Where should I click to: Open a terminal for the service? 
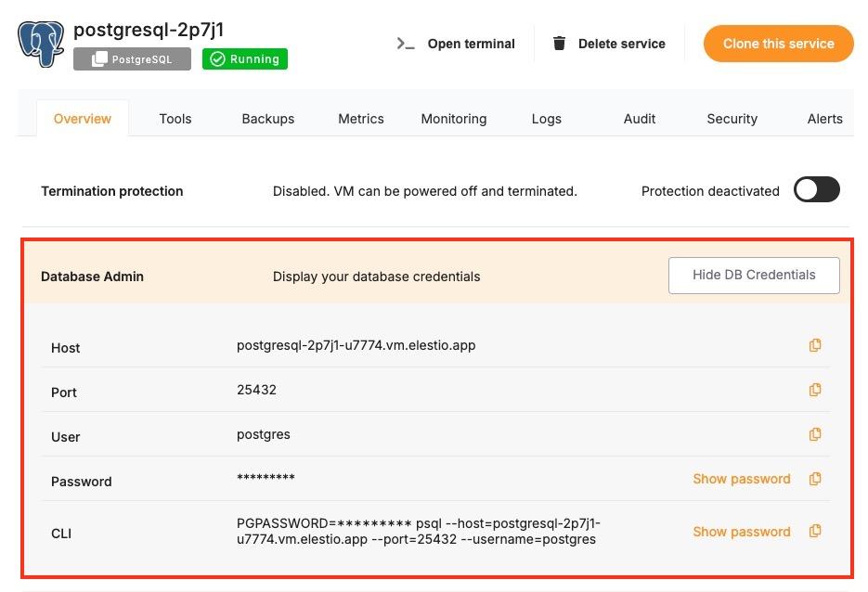(x=471, y=43)
